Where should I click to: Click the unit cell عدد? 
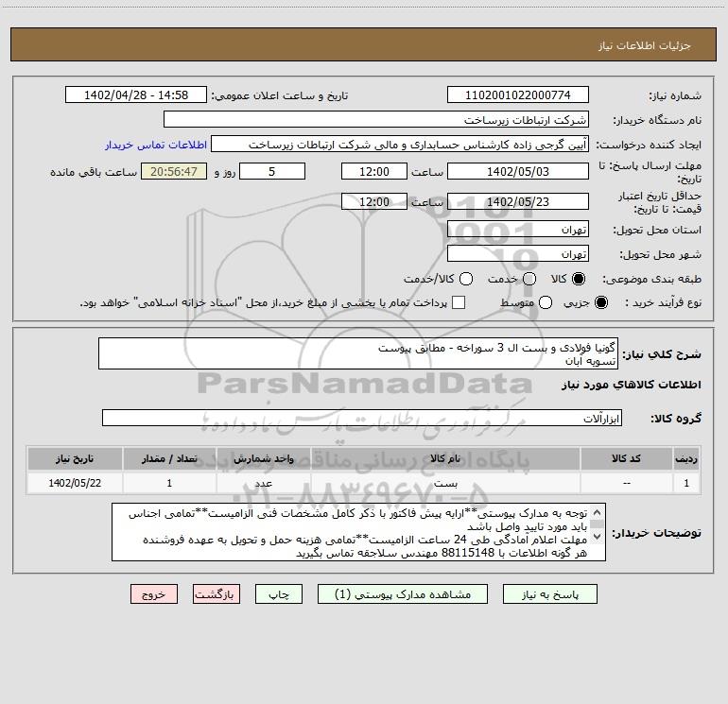(263, 483)
